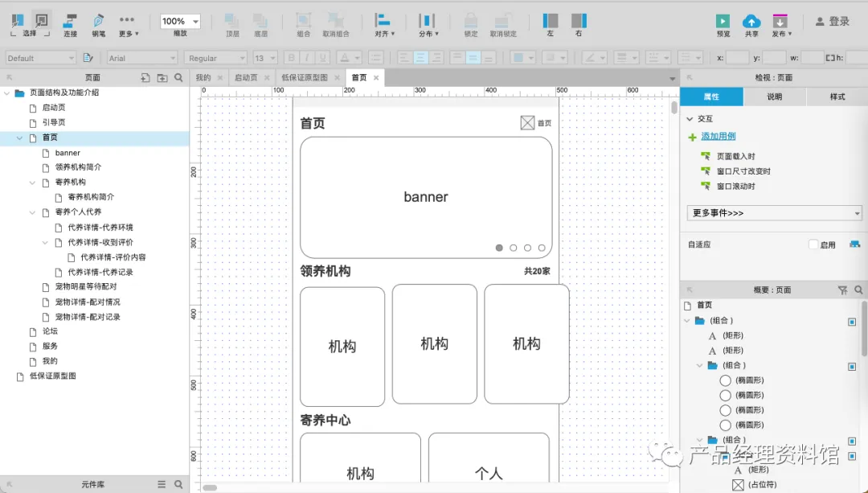Image resolution: width=868 pixels, height=493 pixels.
Task: Toggle the bullet list icon
Action: (376, 58)
